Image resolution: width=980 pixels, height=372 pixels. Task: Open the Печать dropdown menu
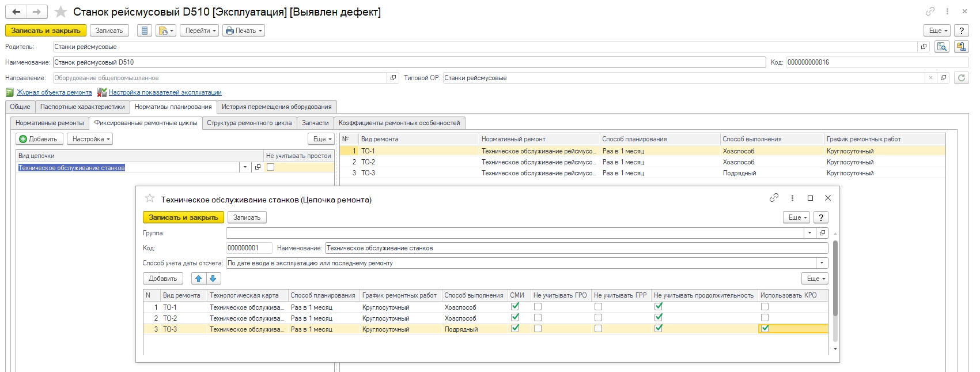(244, 31)
